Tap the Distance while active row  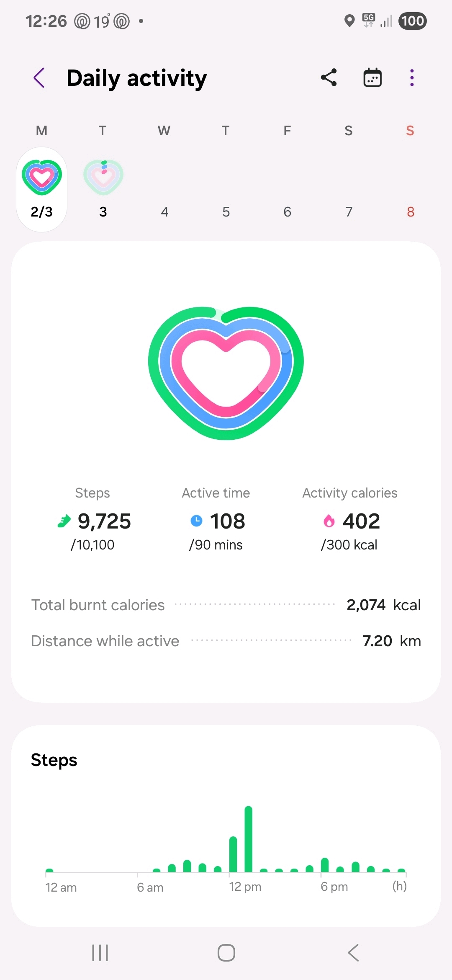pyautogui.click(x=226, y=641)
